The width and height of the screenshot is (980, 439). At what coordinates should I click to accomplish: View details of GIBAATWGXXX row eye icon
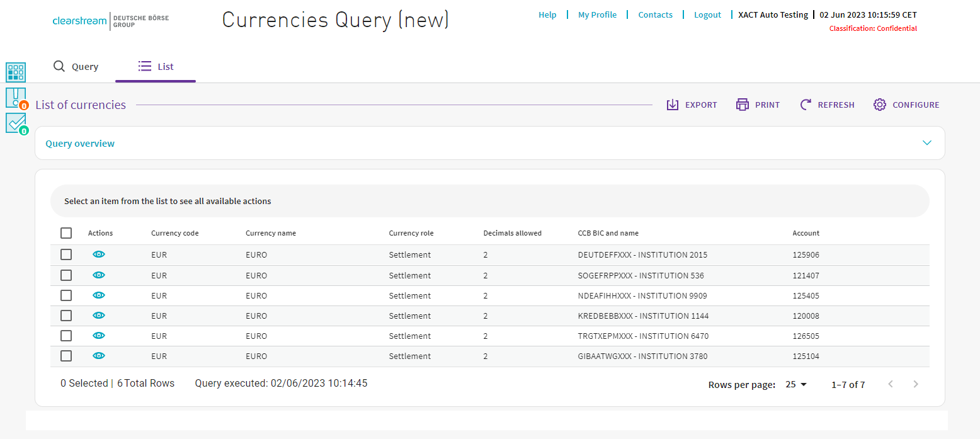(x=99, y=356)
